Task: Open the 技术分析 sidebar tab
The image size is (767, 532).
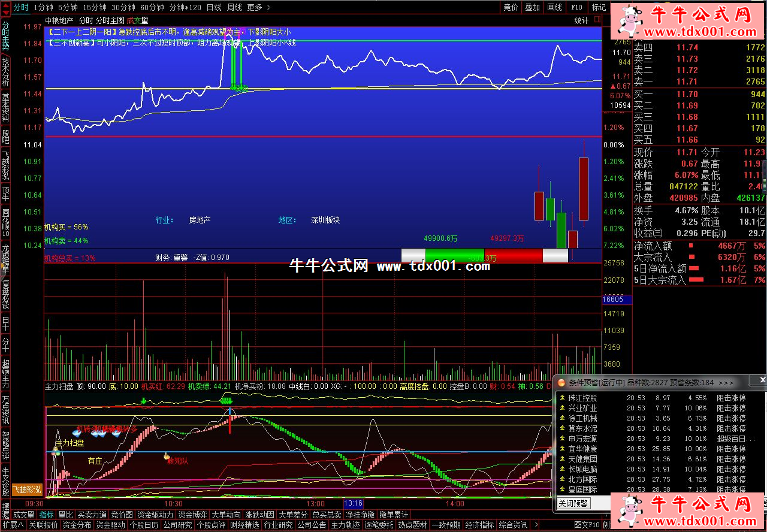Action: (5, 72)
